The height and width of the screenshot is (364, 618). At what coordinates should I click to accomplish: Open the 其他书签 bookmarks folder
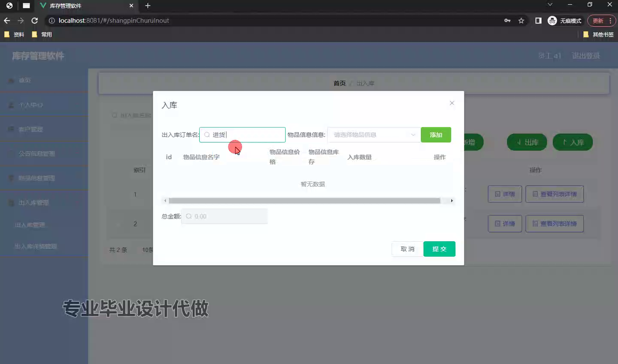[x=598, y=34]
